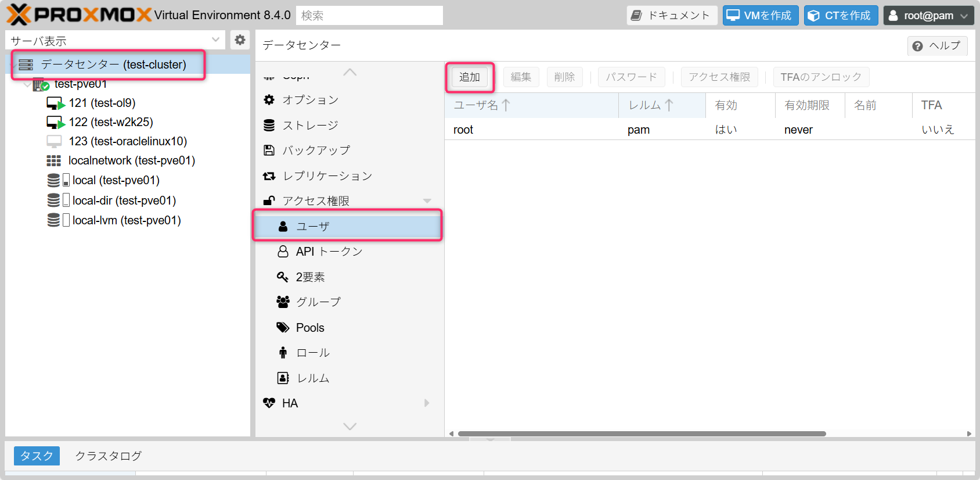Collapse the test-pve01 tree node
The image size is (980, 480).
click(27, 85)
